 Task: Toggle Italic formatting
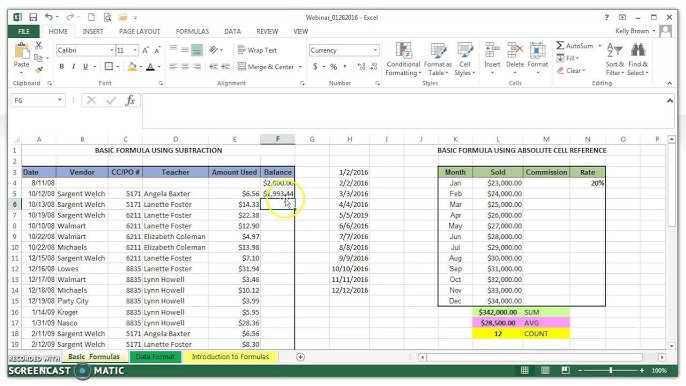tap(73, 67)
